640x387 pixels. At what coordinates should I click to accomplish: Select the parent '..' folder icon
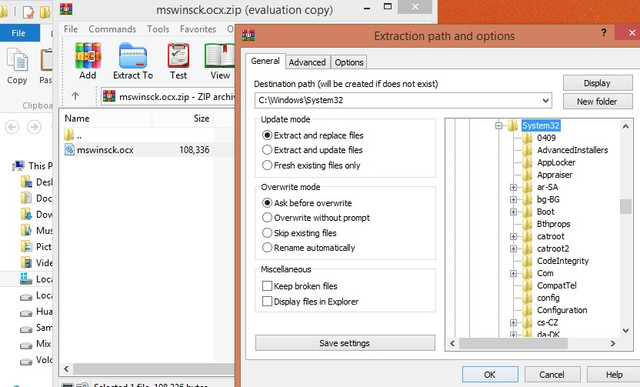coord(69,135)
